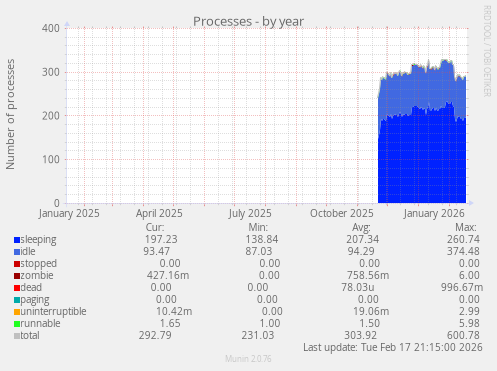This screenshot has height=371, width=497.
Task: Select total minimum value 231.03
Action: pos(258,335)
